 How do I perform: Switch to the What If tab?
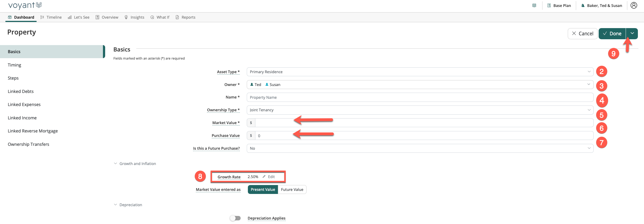(x=160, y=17)
